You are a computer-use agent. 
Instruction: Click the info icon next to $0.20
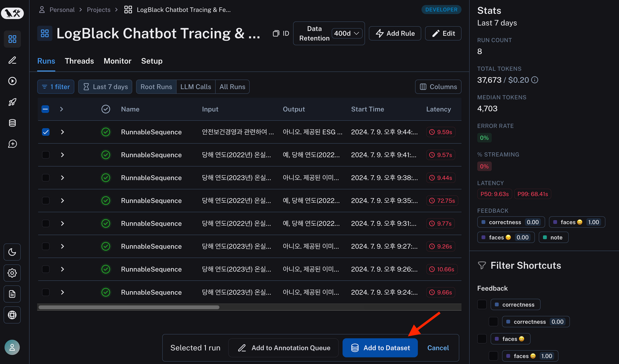pos(535,80)
